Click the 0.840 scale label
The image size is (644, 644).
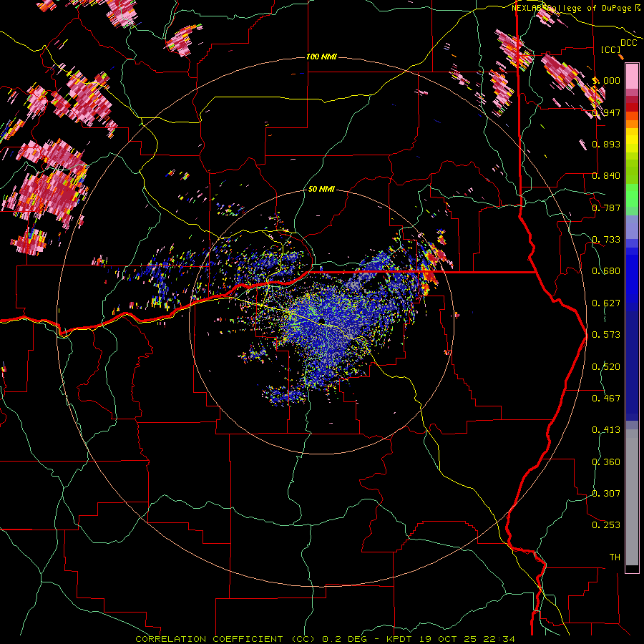click(606, 176)
